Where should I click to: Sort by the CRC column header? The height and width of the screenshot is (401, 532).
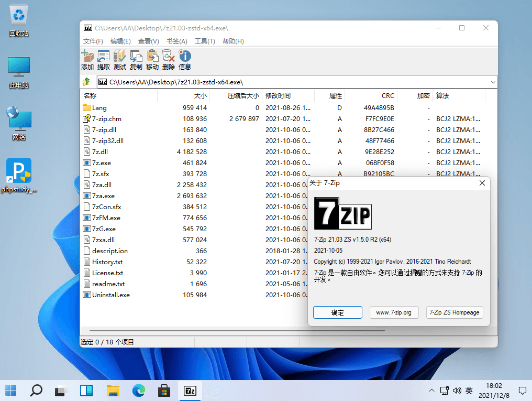(x=371, y=96)
